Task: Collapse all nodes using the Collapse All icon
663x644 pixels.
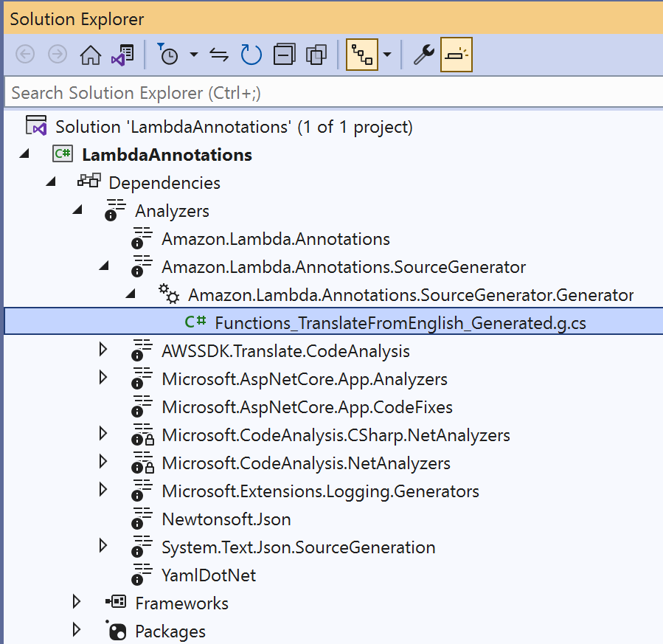Action: (x=283, y=54)
